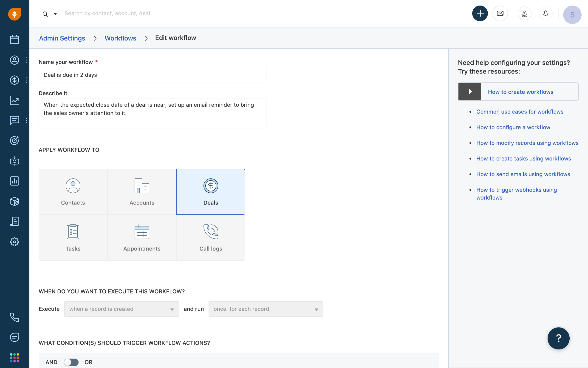Click the Call logs workflow target icon
Screen dimensions: 588x368
tap(211, 231)
